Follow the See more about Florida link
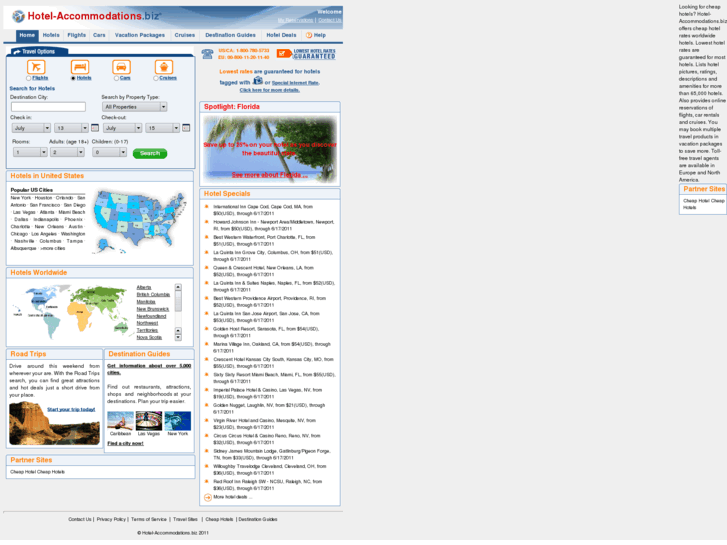Image resolution: width=727 pixels, height=545 pixels. [269, 175]
